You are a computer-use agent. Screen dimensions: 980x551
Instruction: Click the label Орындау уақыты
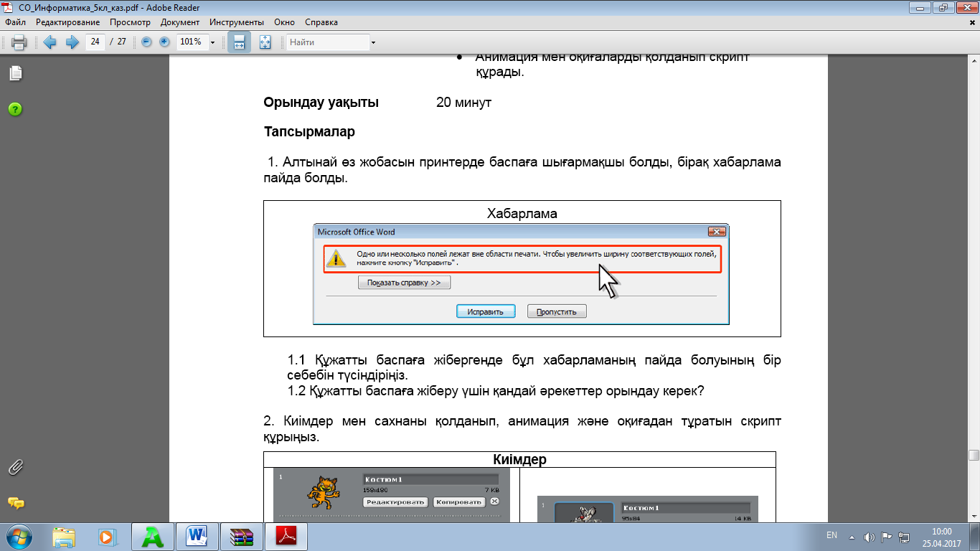321,103
